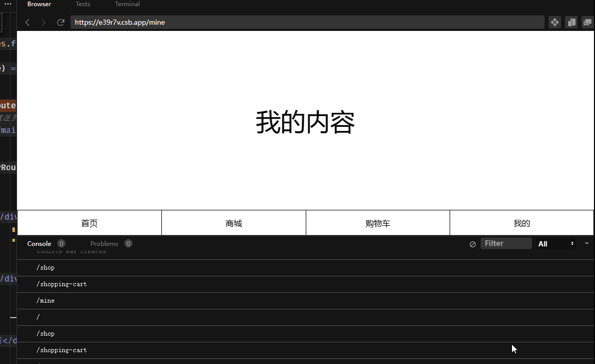The height and width of the screenshot is (364, 595).
Task: Click the overlapping-pages icon next to the diamond-grid icon
Action: [571, 22]
